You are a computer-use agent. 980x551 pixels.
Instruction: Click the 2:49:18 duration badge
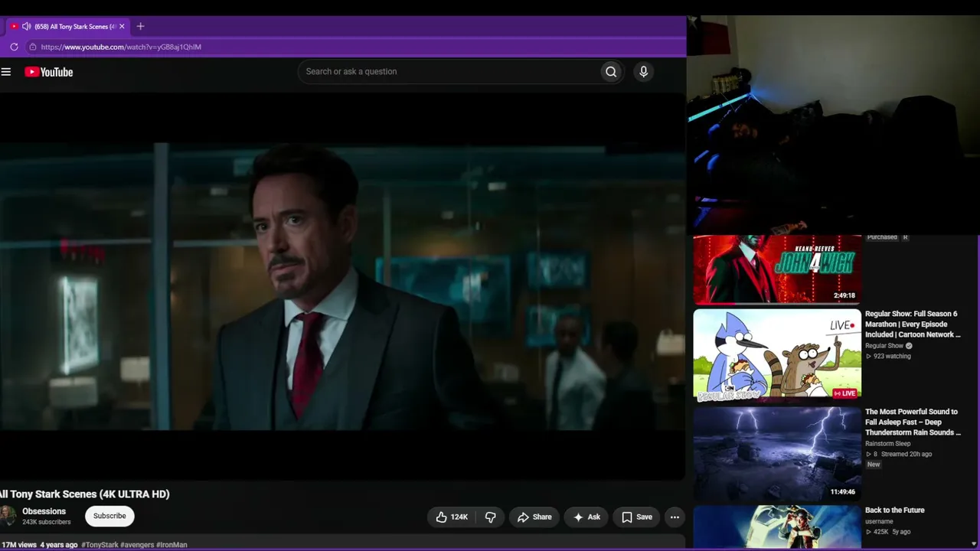pos(844,295)
